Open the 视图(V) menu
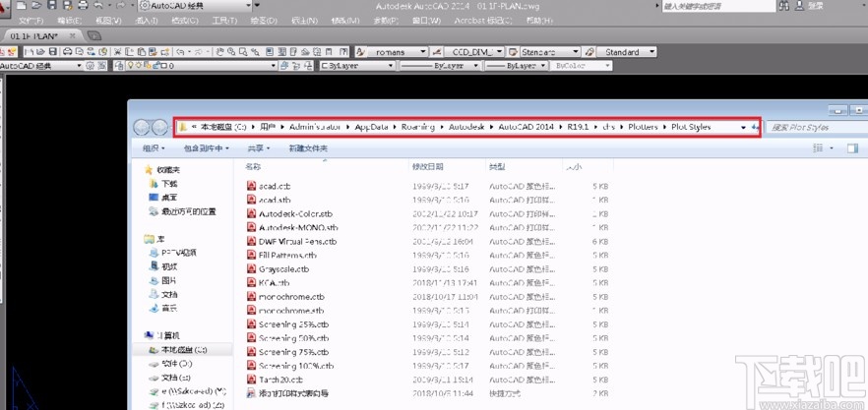Image resolution: width=868 pixels, height=410 pixels. click(x=108, y=21)
